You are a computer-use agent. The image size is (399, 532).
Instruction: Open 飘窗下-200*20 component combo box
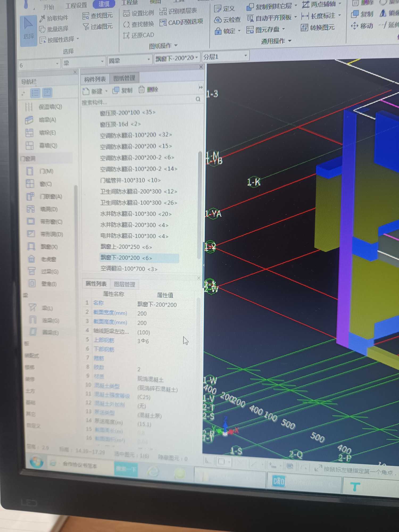pyautogui.click(x=177, y=58)
